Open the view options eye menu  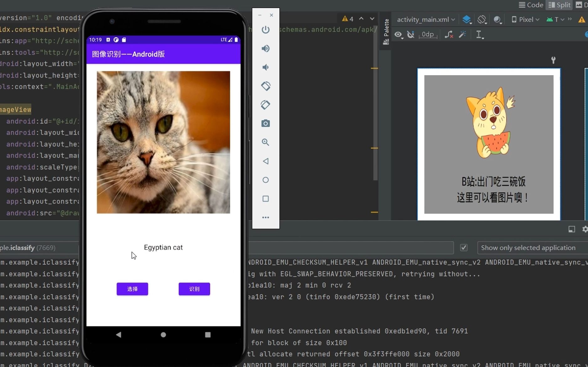click(398, 35)
